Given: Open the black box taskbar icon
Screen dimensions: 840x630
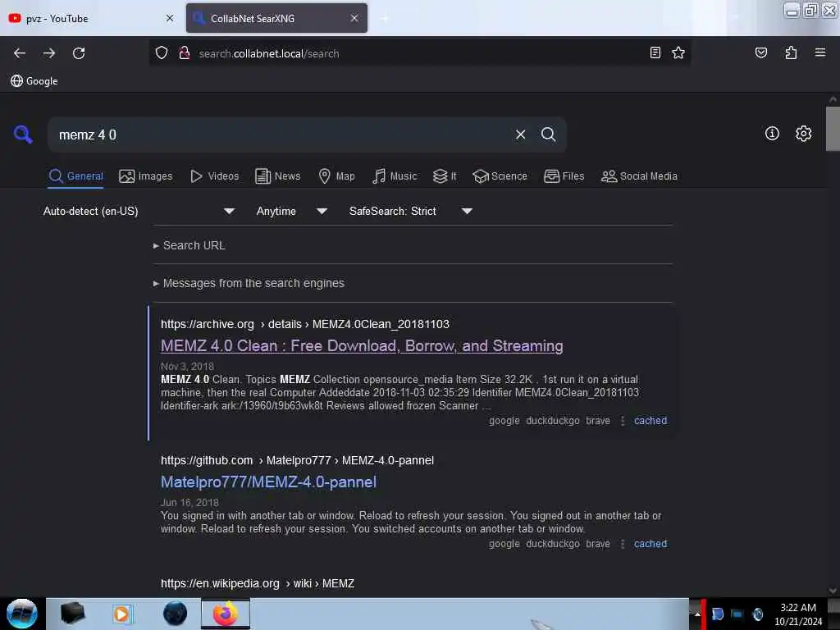Looking at the screenshot, I should [72, 614].
